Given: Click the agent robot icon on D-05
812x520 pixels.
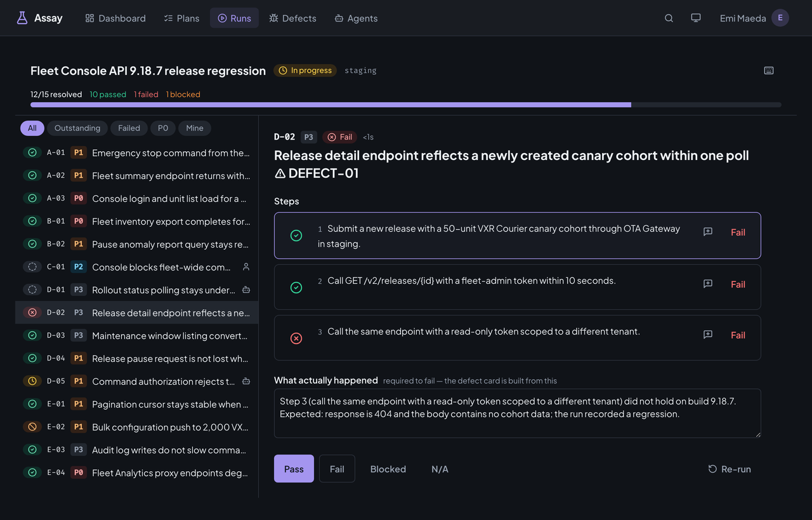Looking at the screenshot, I should [246, 382].
